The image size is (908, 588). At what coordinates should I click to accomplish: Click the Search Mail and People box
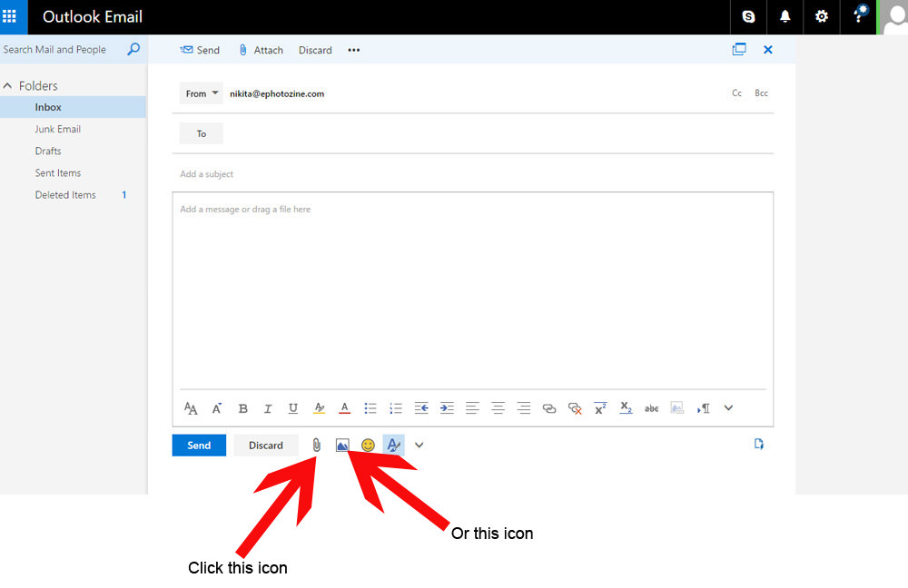click(x=61, y=49)
